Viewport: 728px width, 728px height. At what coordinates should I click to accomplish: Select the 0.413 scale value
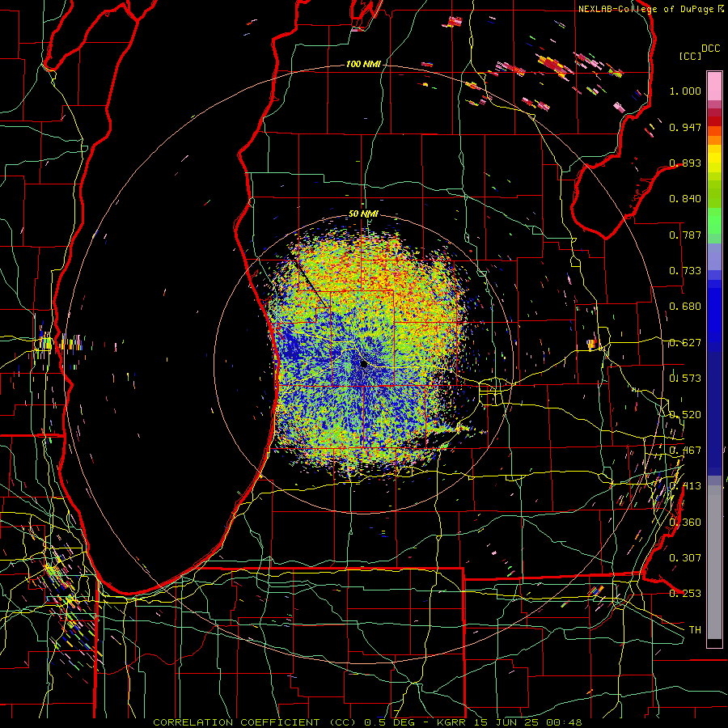(x=685, y=486)
